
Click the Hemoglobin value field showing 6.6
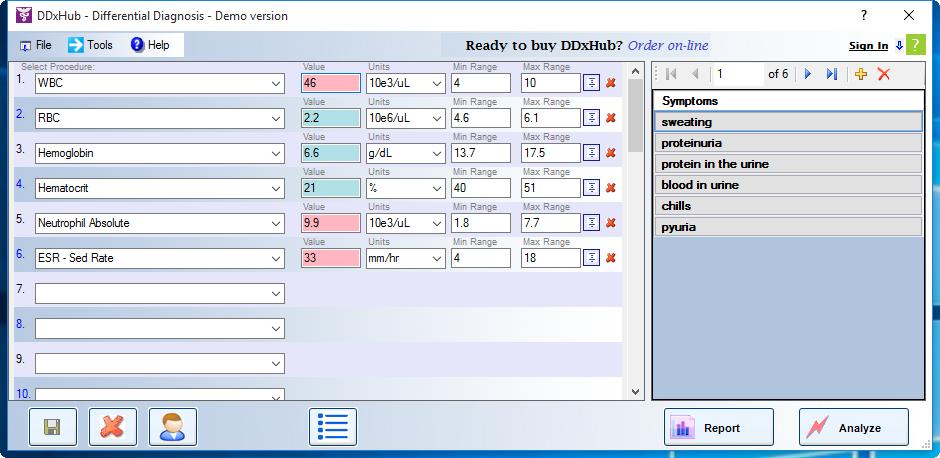pos(331,153)
